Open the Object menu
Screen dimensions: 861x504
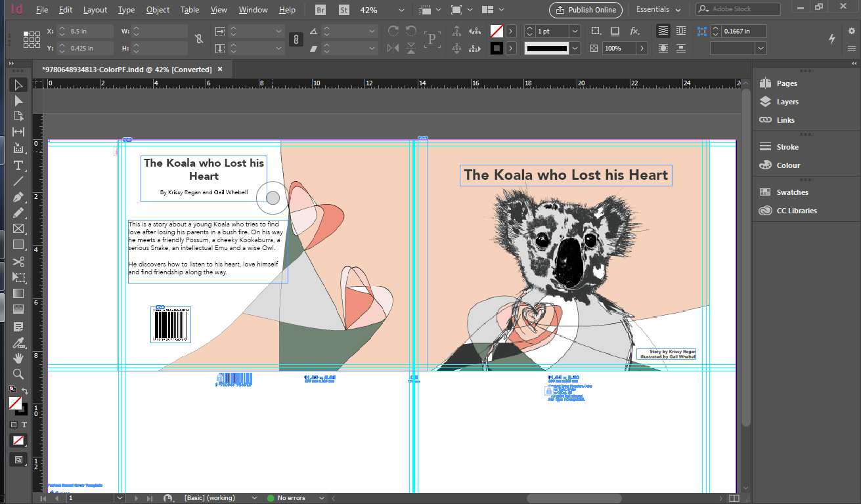point(158,10)
